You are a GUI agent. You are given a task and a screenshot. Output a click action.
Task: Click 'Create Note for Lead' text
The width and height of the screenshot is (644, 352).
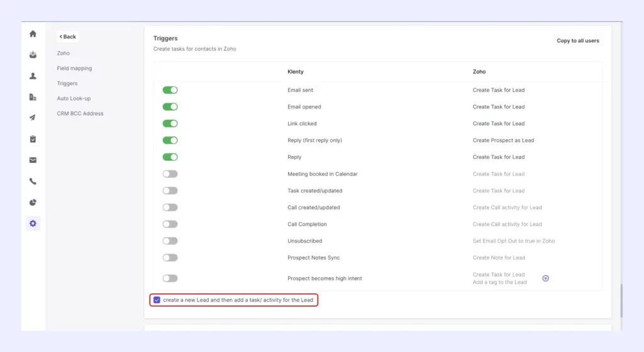coord(499,258)
